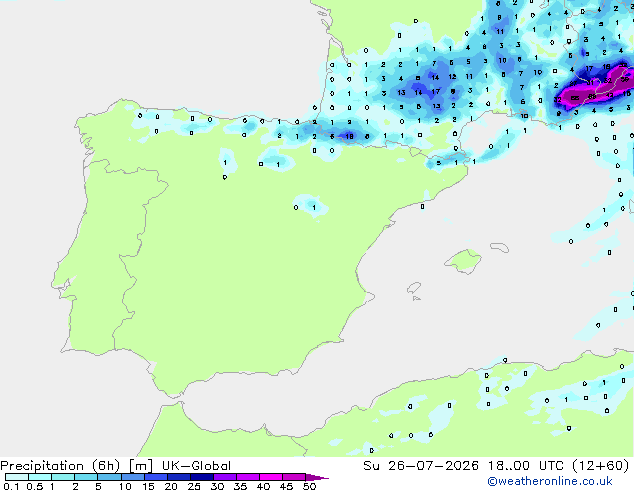634x490 pixels.
Task: Select the 2–5 legend color swatch
Action: [x=86, y=477]
